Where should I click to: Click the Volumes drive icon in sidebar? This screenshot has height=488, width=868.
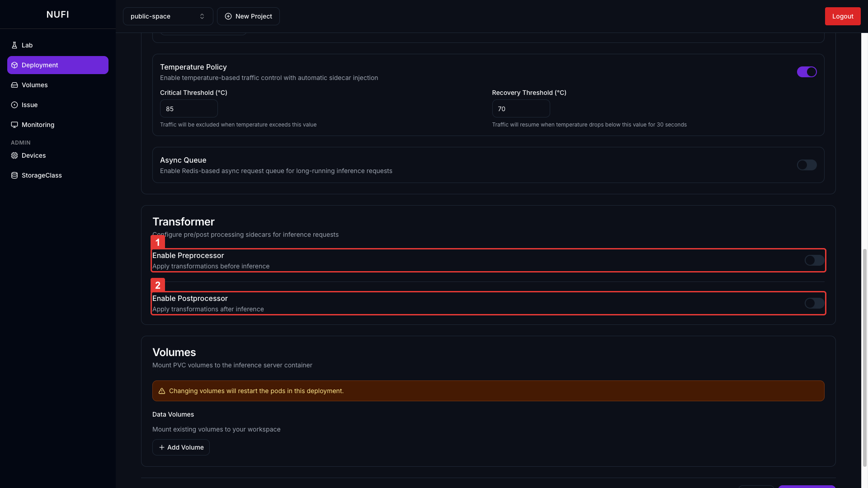(14, 85)
